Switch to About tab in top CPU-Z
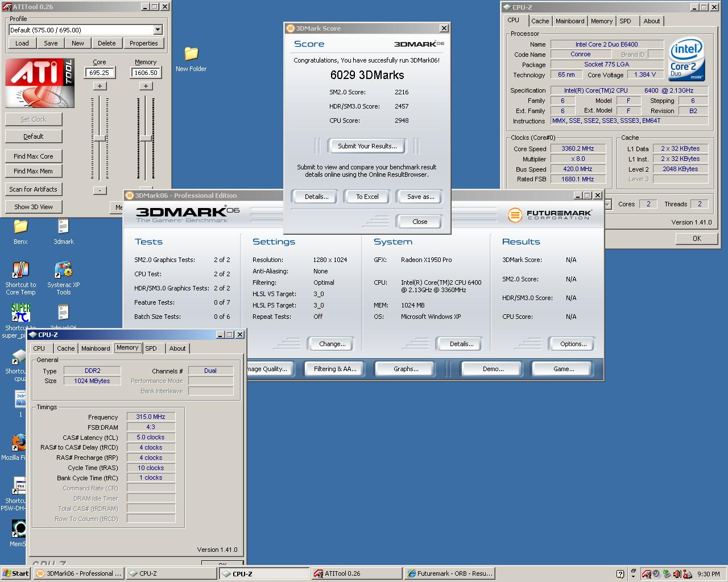 click(x=652, y=21)
